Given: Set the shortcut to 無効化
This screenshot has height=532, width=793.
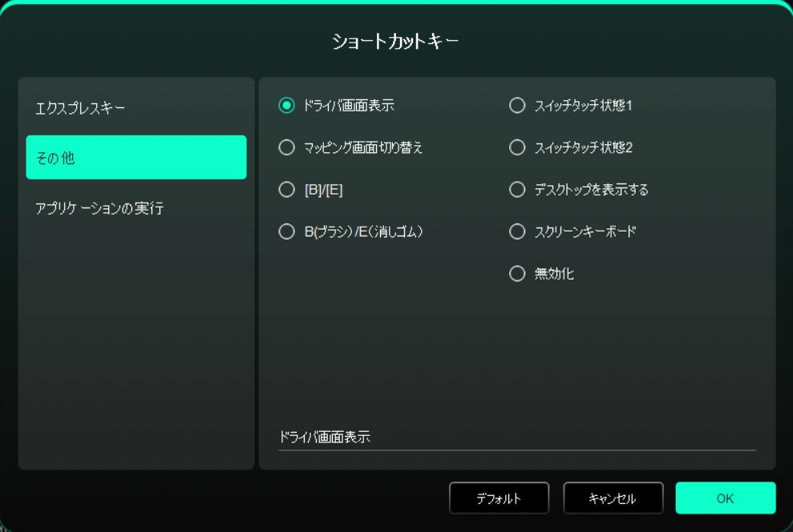Looking at the screenshot, I should [517, 274].
